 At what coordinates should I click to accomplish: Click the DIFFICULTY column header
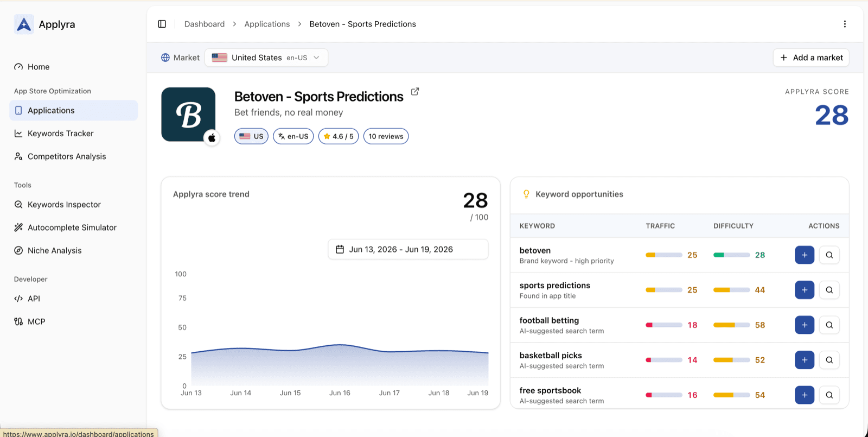733,226
